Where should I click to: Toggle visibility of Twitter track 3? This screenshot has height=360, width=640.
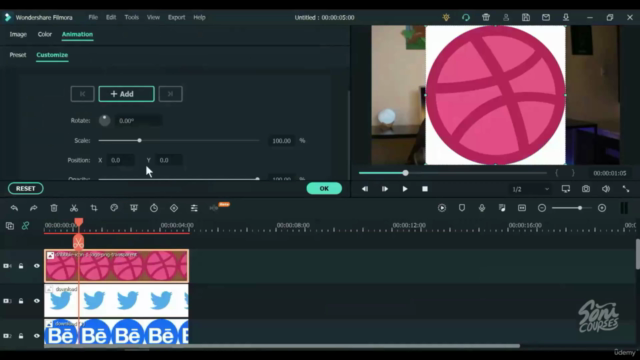coord(37,301)
